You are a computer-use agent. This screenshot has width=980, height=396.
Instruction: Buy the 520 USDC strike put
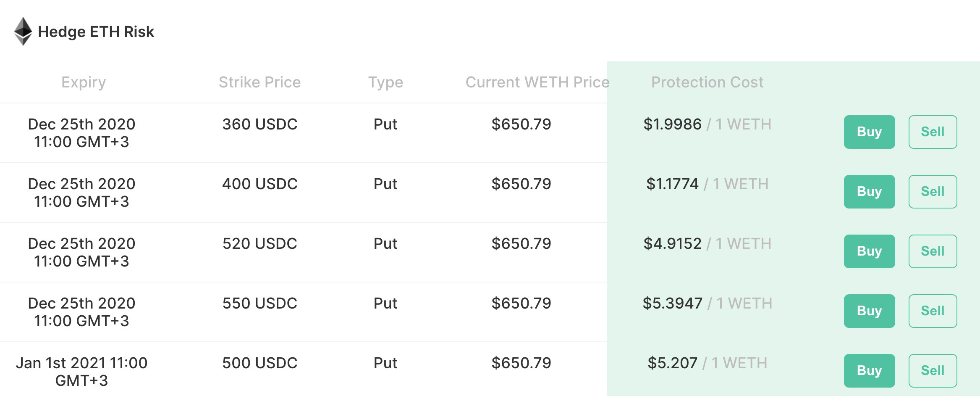(x=869, y=251)
